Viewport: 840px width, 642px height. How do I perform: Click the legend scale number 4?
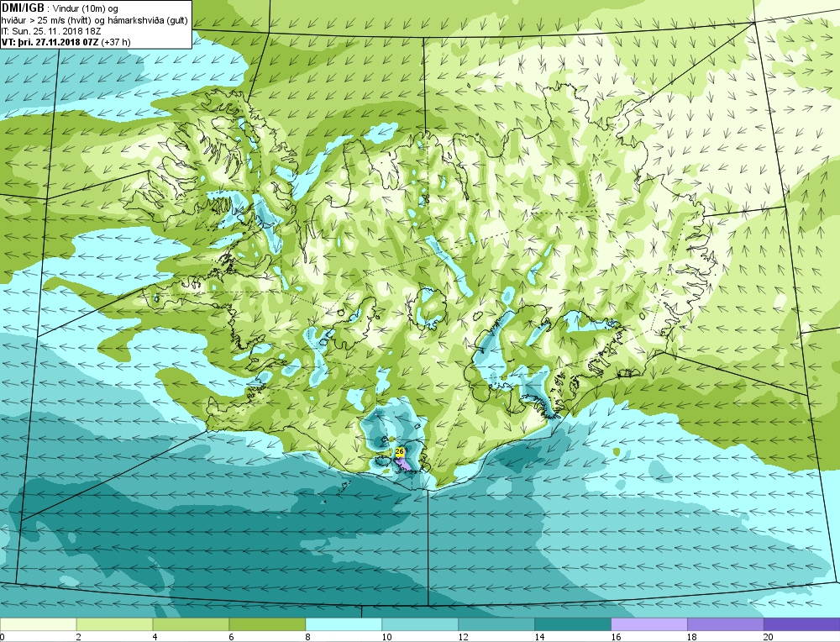tap(155, 637)
